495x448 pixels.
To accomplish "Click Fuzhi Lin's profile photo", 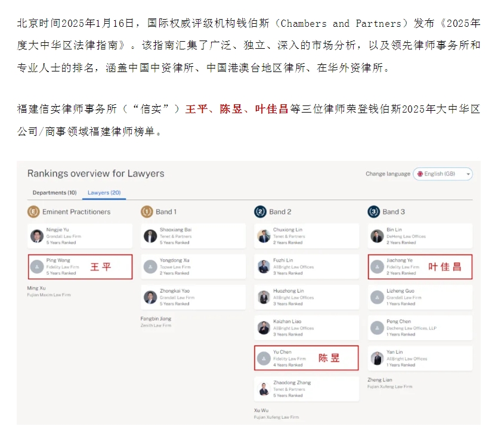I will coord(264,267).
